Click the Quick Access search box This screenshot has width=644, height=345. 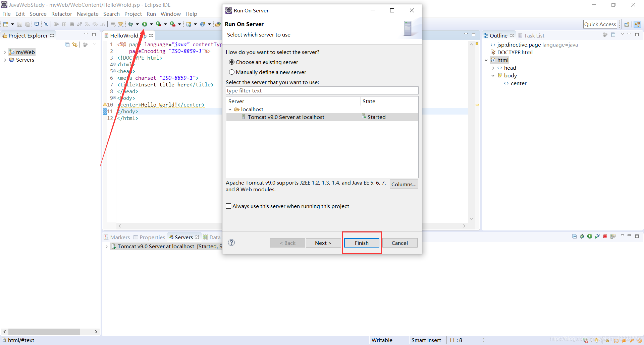[600, 24]
